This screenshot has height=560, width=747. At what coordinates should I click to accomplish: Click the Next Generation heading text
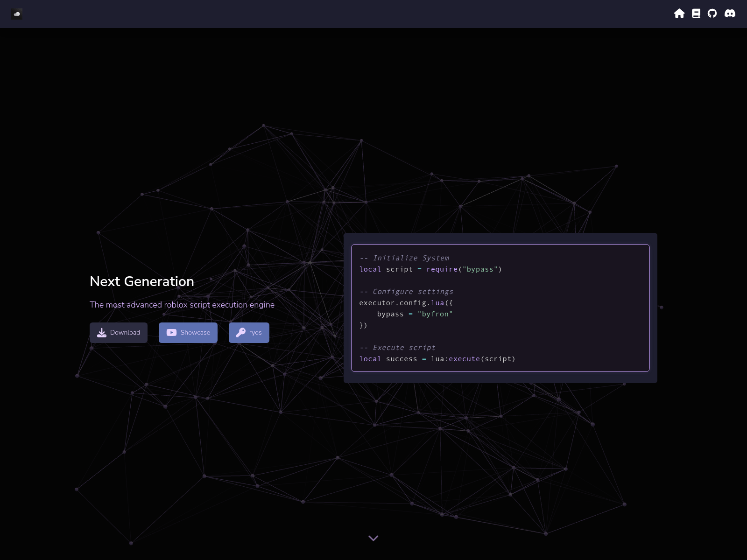tap(142, 281)
